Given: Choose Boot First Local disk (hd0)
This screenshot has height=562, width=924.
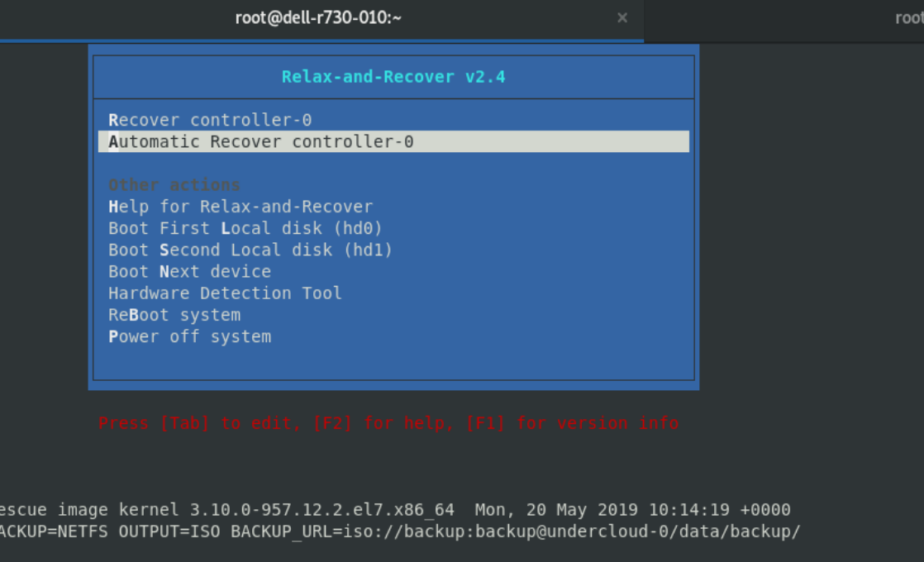Looking at the screenshot, I should [x=245, y=229].
